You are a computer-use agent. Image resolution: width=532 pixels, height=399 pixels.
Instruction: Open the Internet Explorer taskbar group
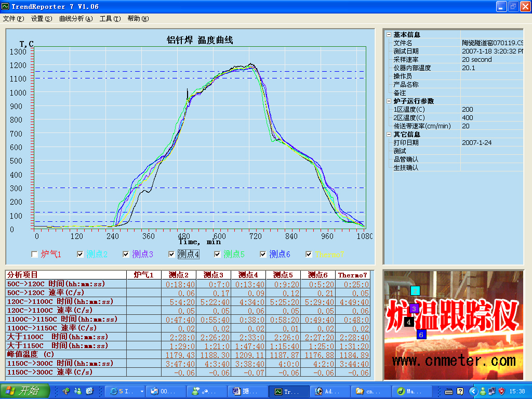point(124,391)
